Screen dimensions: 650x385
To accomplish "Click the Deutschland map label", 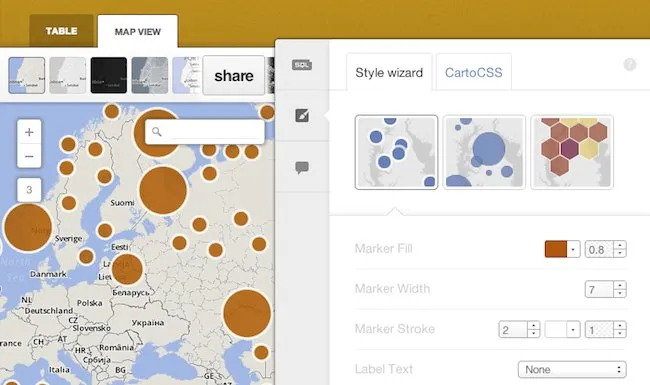I will 49,310.
